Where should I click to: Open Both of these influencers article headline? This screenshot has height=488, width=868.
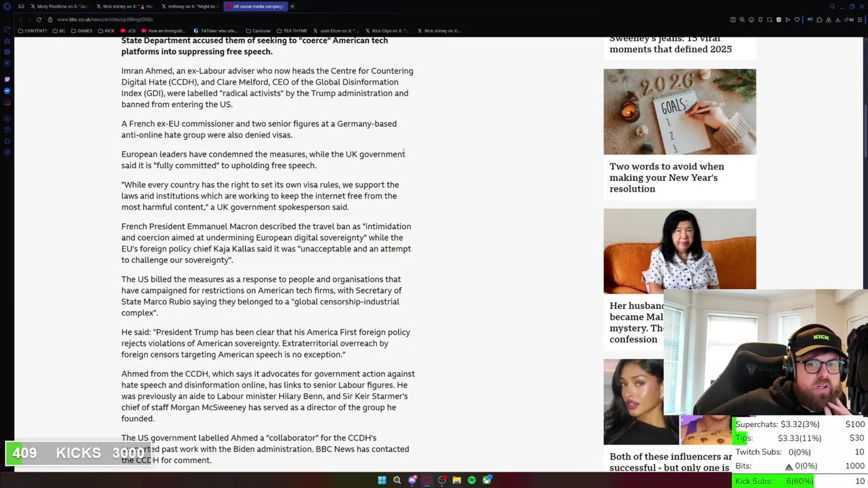(x=670, y=462)
